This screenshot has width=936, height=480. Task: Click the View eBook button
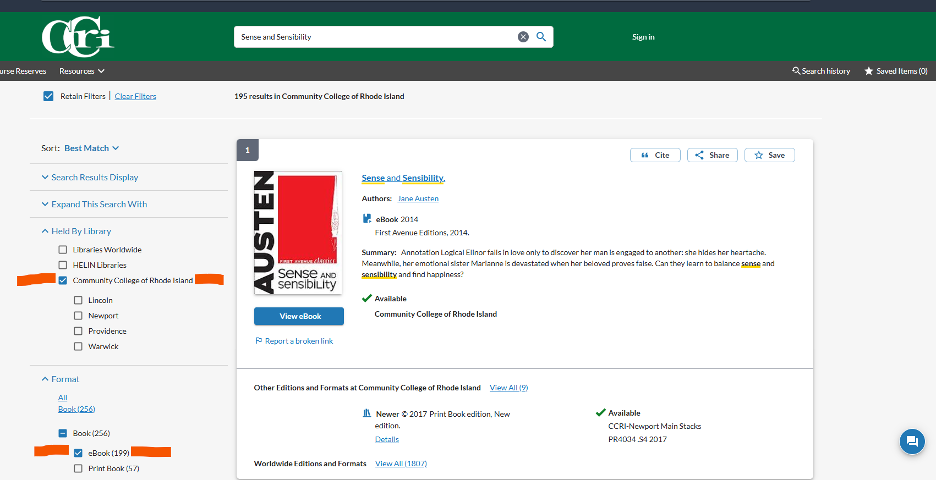[298, 316]
